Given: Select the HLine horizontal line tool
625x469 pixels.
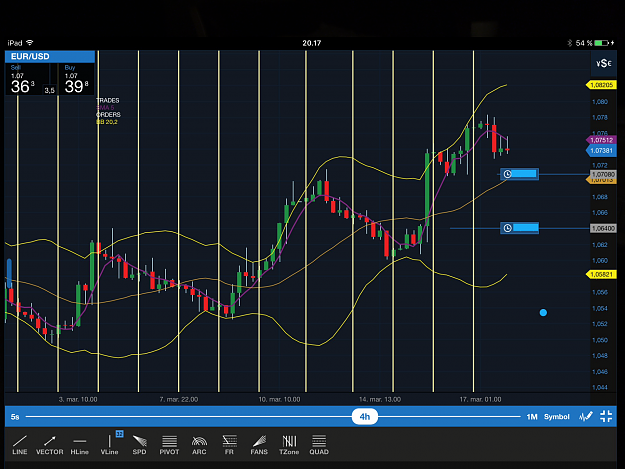Looking at the screenshot, I should (x=79, y=445).
